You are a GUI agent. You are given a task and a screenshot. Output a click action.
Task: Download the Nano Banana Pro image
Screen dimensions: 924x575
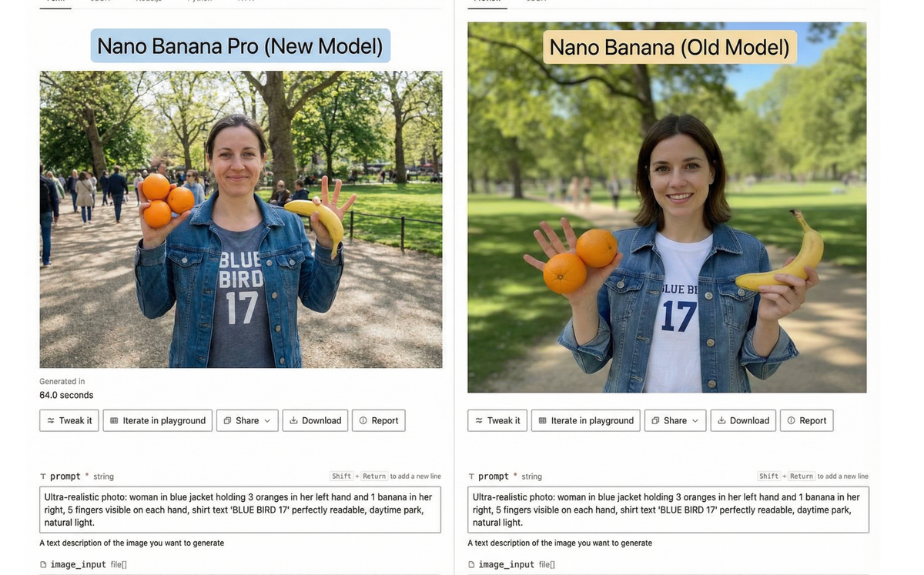tap(316, 420)
